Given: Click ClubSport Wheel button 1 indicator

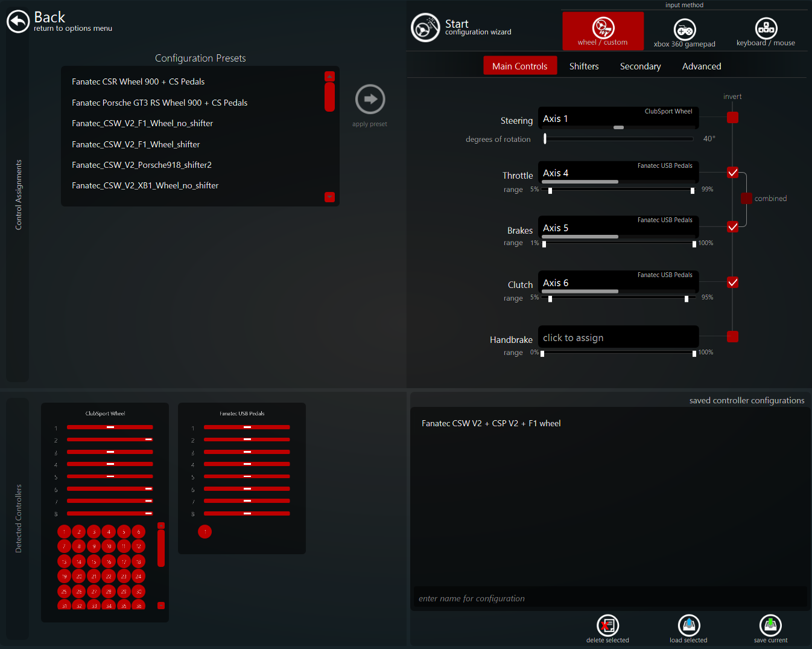Looking at the screenshot, I should 64,532.
